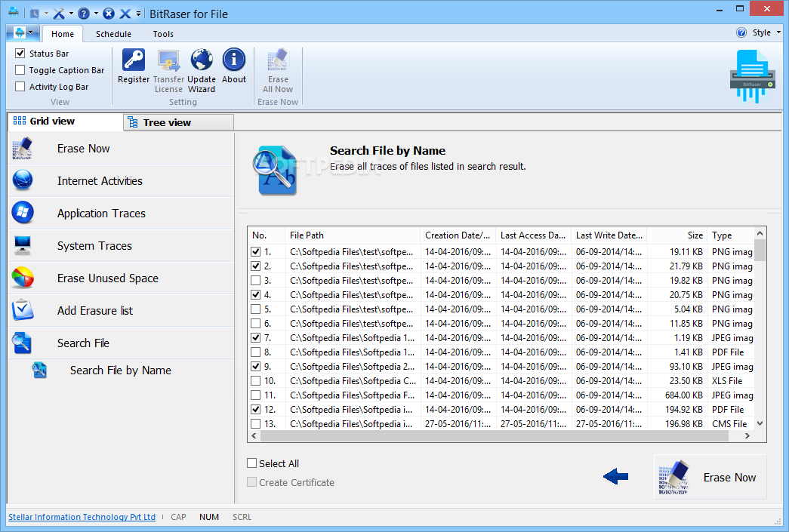Click the Tree view hierarchy icon
This screenshot has height=532, width=789.
click(133, 122)
